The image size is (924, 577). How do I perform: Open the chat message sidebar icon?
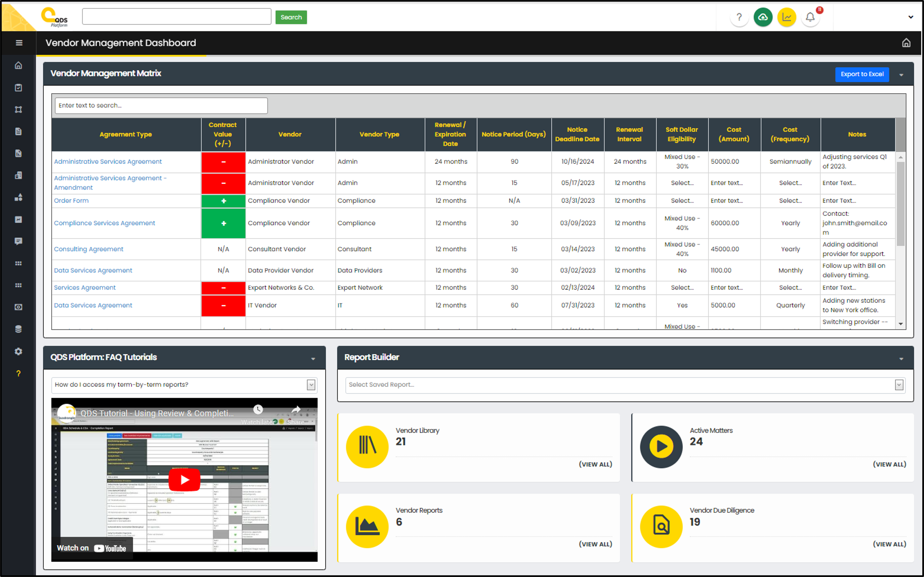18,241
